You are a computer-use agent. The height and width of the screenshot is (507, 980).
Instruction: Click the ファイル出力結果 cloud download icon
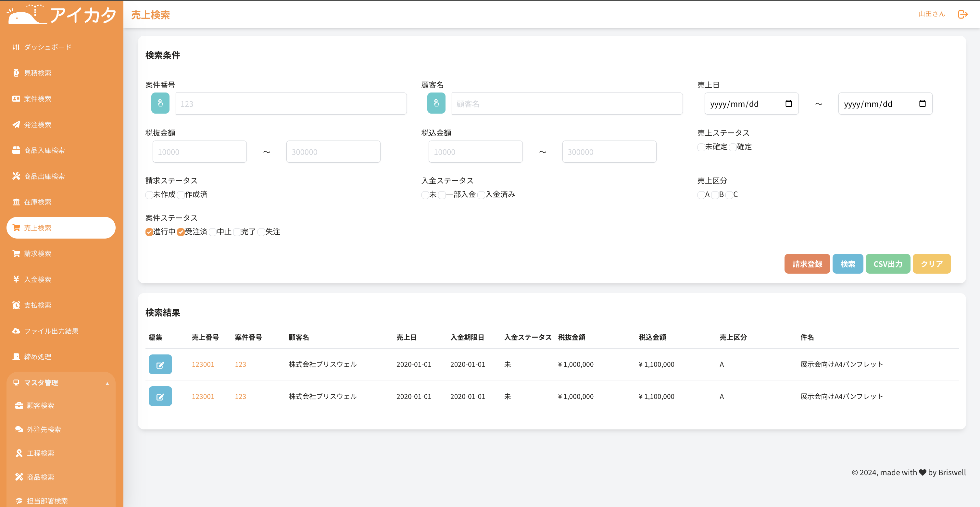pos(16,331)
